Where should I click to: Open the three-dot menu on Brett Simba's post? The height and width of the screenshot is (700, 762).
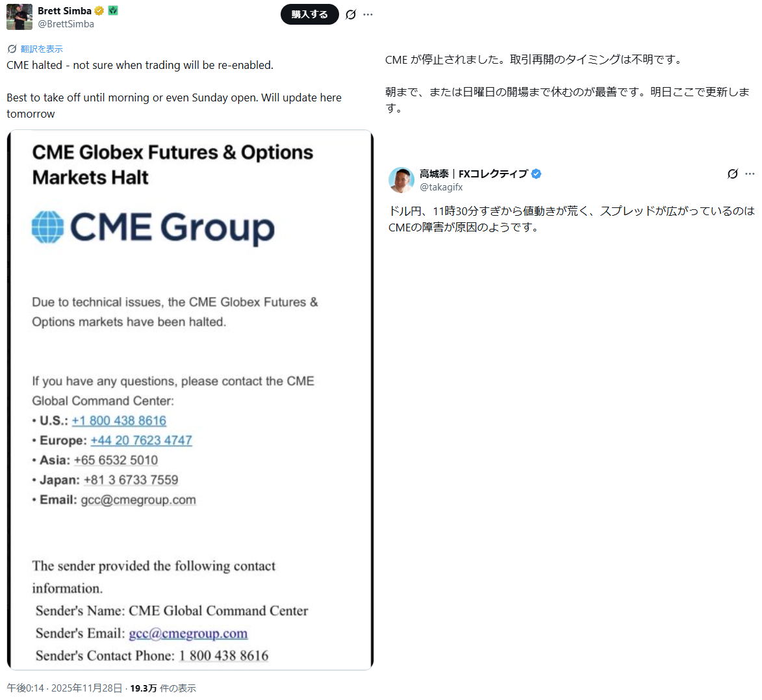[368, 14]
